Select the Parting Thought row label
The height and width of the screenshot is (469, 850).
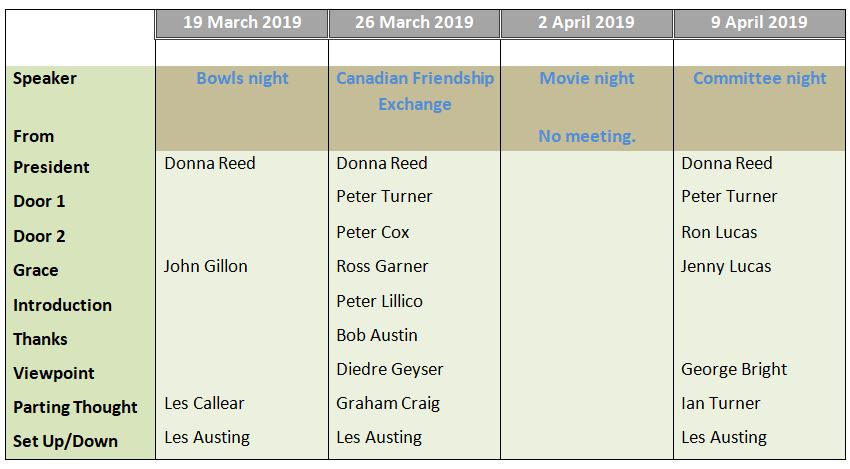75,407
